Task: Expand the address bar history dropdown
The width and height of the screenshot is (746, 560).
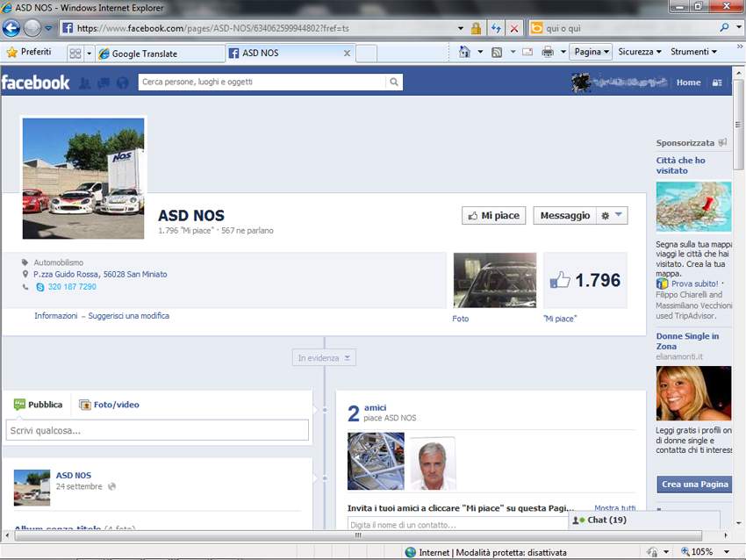Action: pyautogui.click(x=461, y=29)
